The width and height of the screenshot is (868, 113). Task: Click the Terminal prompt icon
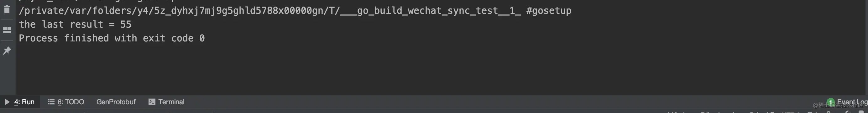(152, 102)
